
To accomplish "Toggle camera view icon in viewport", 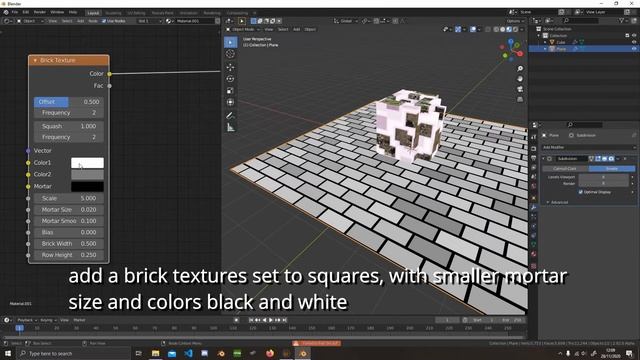I will 520,89.
